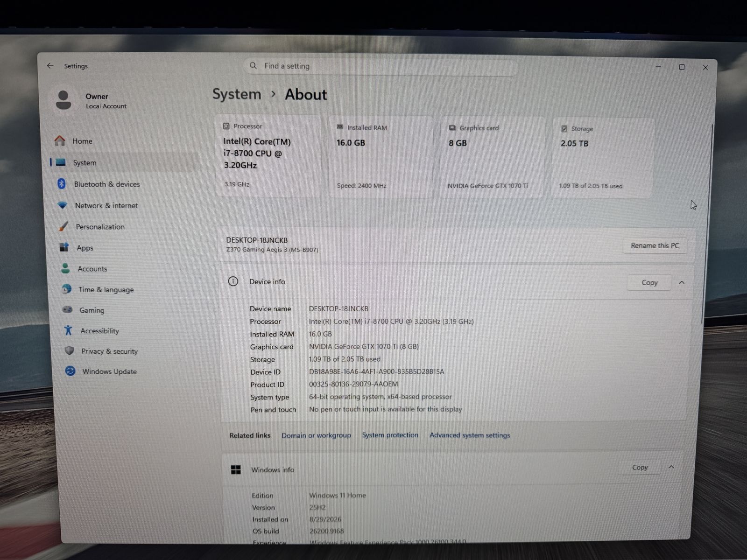This screenshot has height=560, width=747.
Task: Click the Bluetooth icon in sidebar
Action: [62, 184]
